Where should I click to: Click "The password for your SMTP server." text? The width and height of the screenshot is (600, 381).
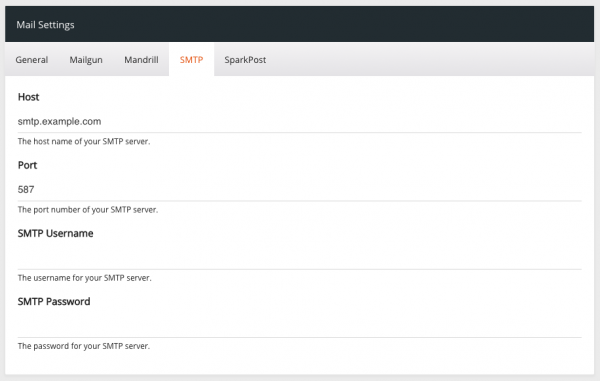click(84, 346)
